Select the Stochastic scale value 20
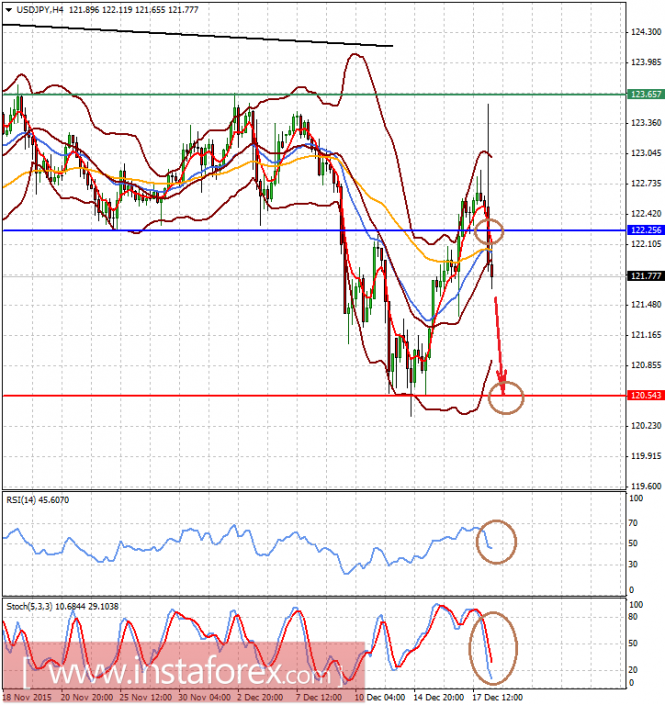This screenshot has width=665, height=705. click(633, 670)
